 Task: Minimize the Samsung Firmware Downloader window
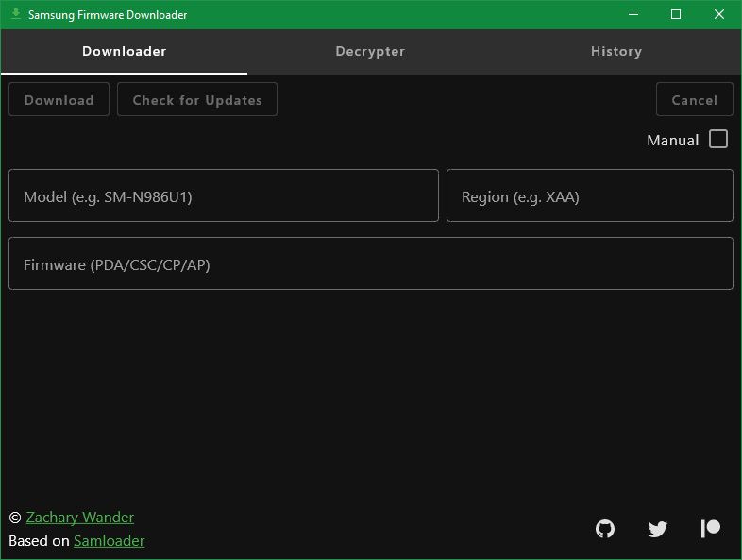point(633,14)
